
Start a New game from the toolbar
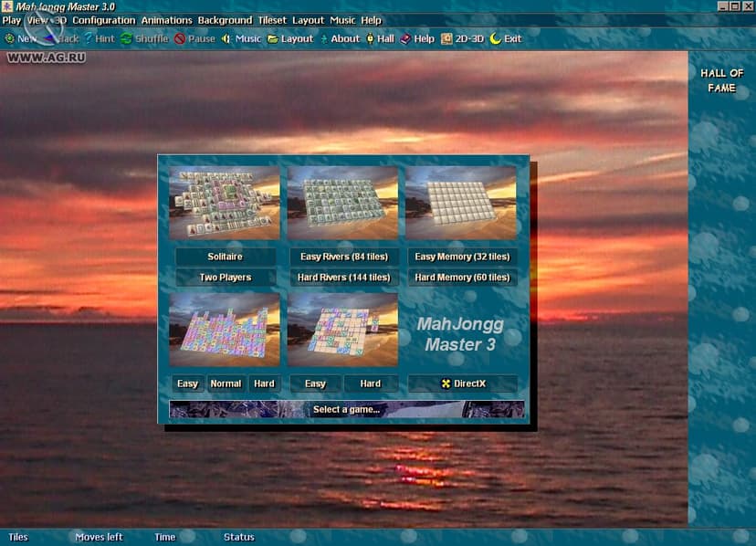coord(21,38)
